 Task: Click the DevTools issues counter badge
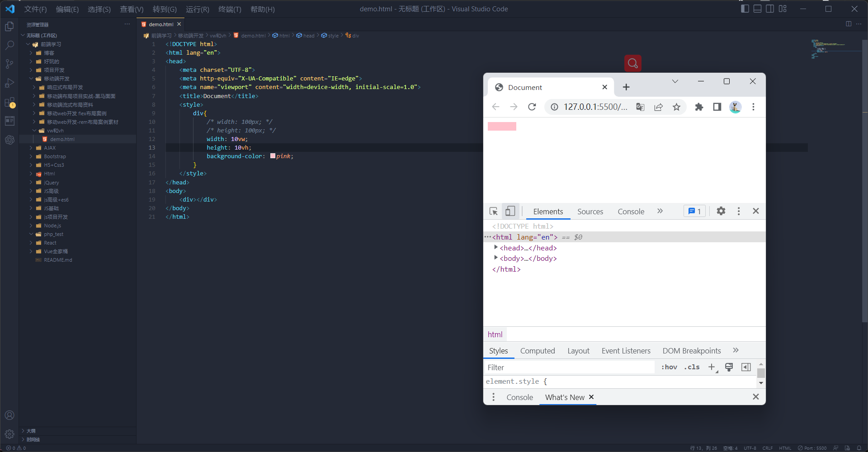tap(694, 211)
